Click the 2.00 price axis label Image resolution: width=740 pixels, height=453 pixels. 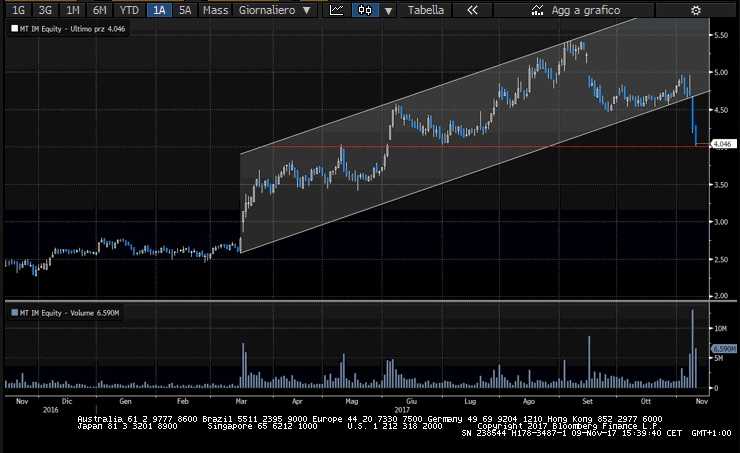pyautogui.click(x=721, y=296)
